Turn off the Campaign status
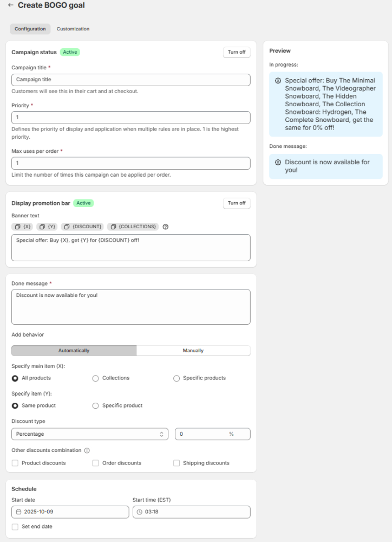This screenshot has height=542, width=392. coord(237,52)
